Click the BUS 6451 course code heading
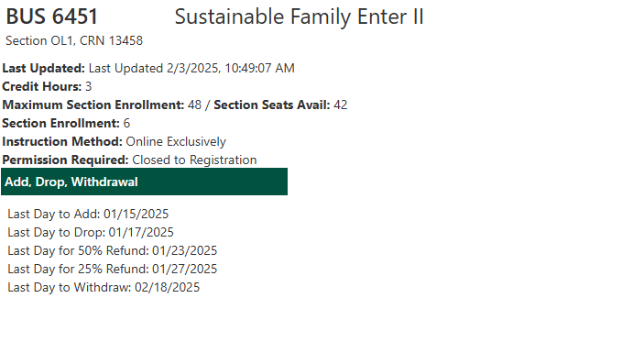644x342 pixels. pos(51,17)
